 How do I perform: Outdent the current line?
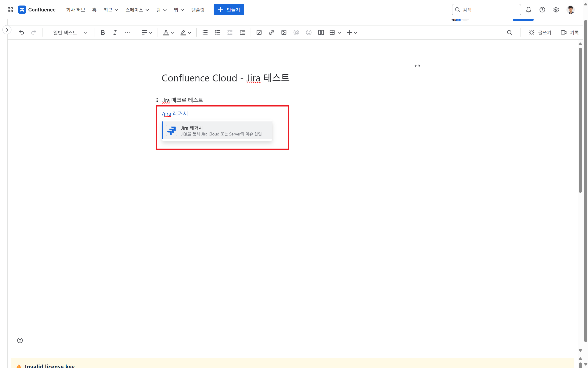click(x=230, y=32)
